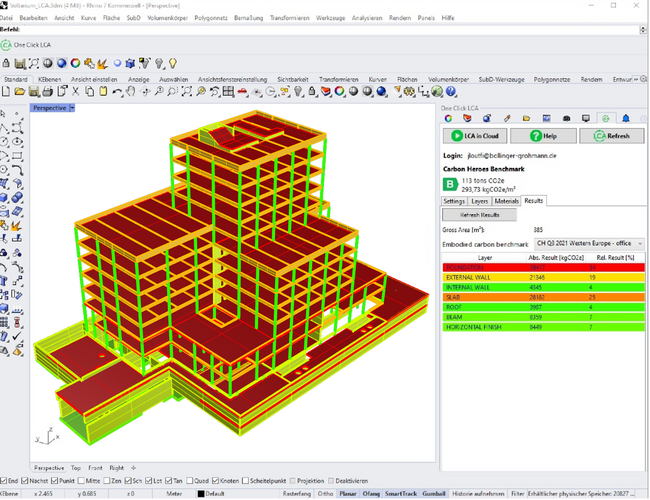650x500 pixels.
Task: Switch to the Top viewport tab
Action: click(76, 468)
